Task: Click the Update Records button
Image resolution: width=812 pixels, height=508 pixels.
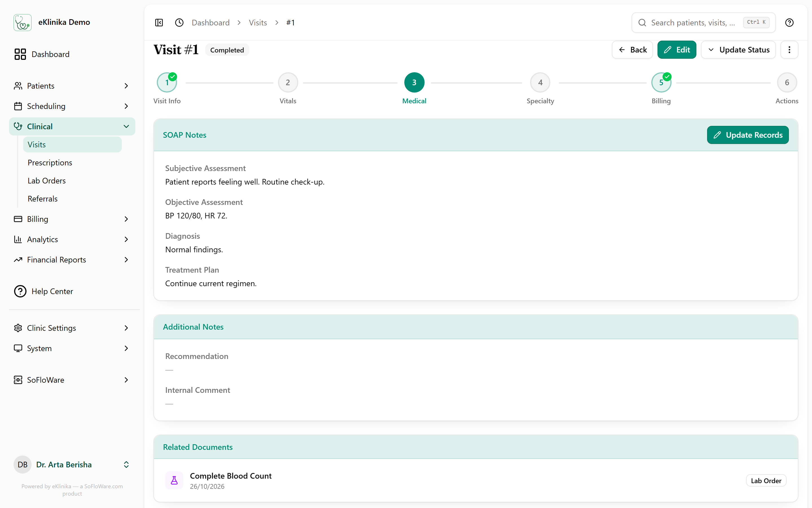Action: [748, 135]
